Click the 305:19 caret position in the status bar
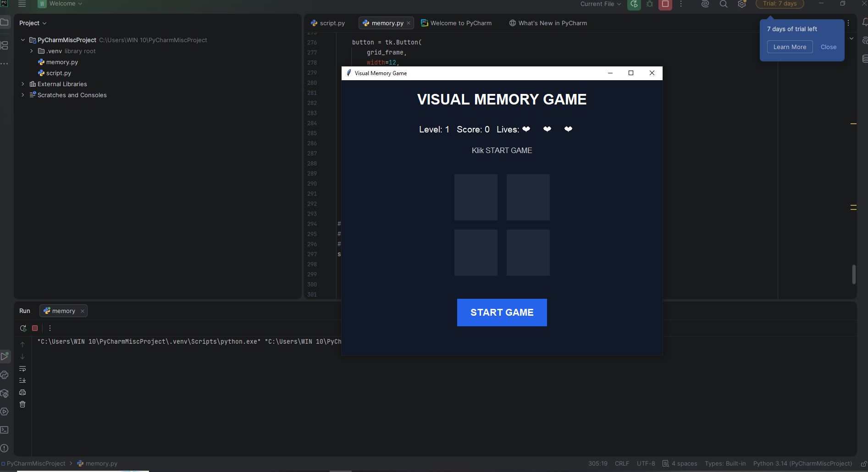This screenshot has height=472, width=868. pos(598,463)
